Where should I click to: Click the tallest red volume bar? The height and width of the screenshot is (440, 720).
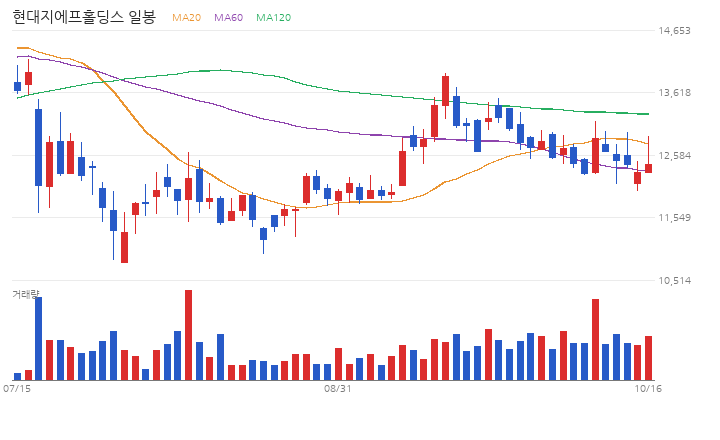click(188, 335)
